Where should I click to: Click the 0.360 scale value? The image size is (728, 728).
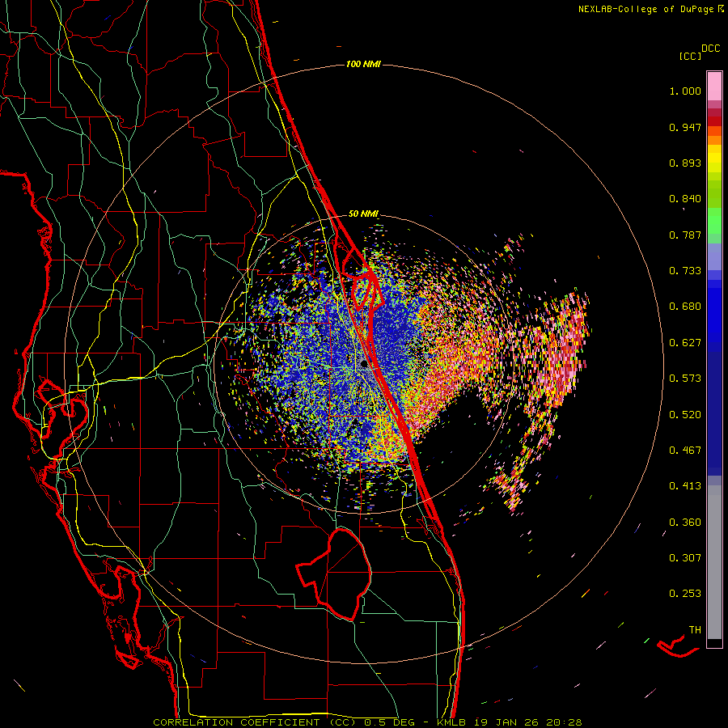[x=685, y=523]
